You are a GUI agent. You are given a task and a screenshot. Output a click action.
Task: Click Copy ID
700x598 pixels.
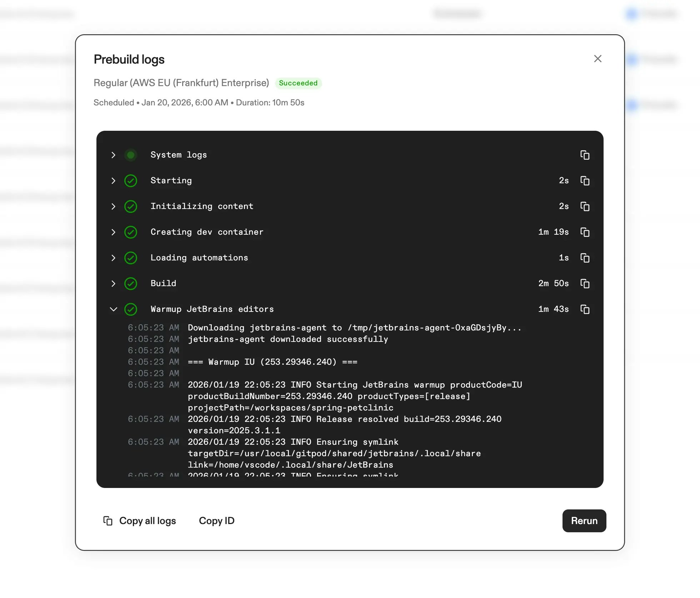point(216,521)
